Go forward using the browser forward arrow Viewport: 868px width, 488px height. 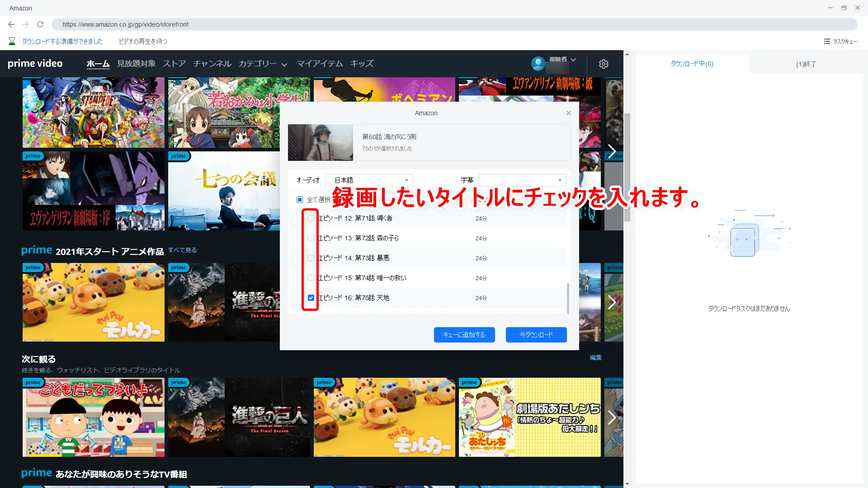pyautogui.click(x=26, y=24)
